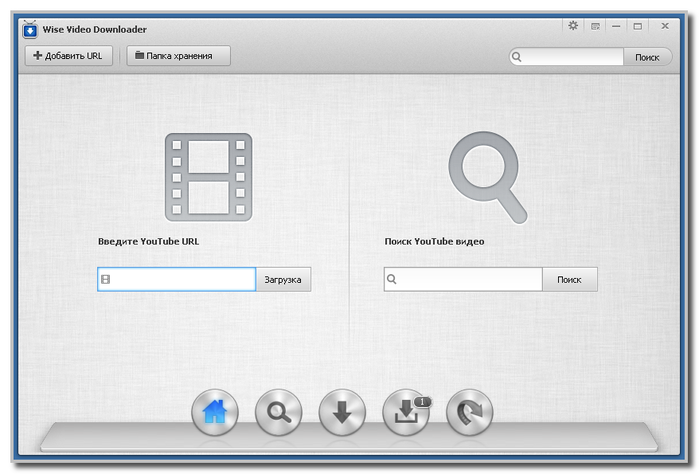
Task: Click the feedback message icon in title bar
Action: (x=595, y=26)
